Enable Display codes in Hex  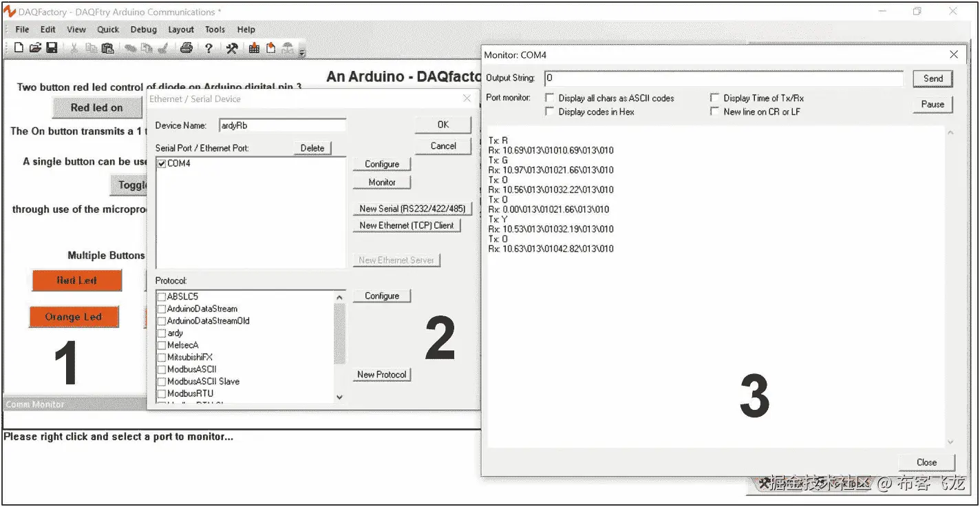click(550, 112)
